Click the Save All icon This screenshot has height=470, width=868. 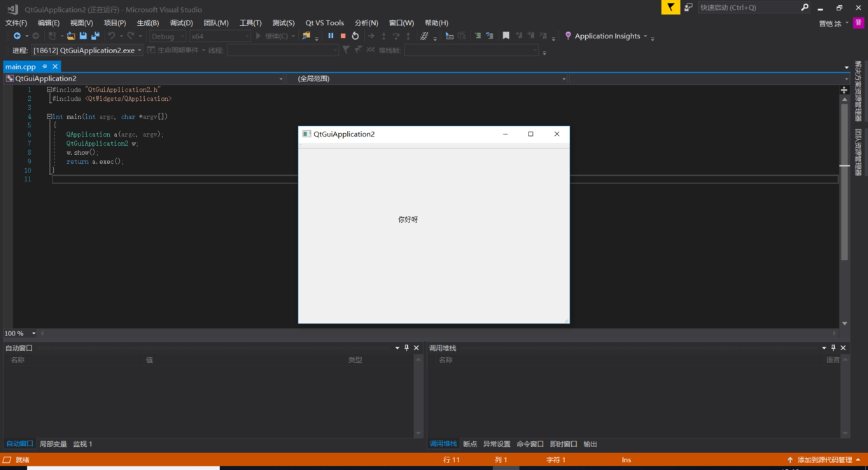click(95, 36)
